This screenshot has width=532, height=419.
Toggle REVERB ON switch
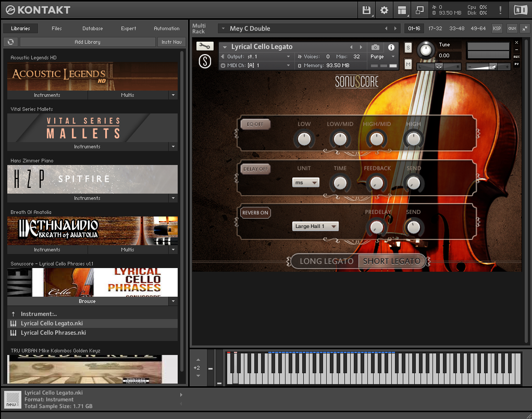point(255,212)
